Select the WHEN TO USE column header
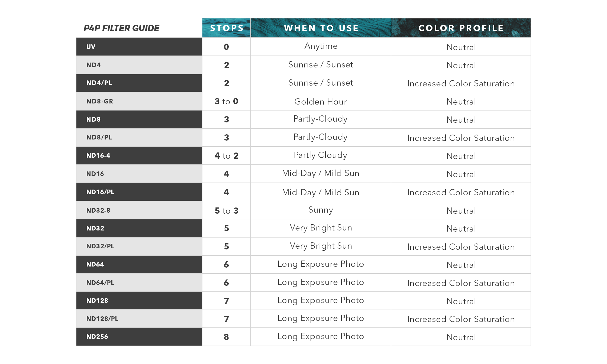 click(321, 28)
